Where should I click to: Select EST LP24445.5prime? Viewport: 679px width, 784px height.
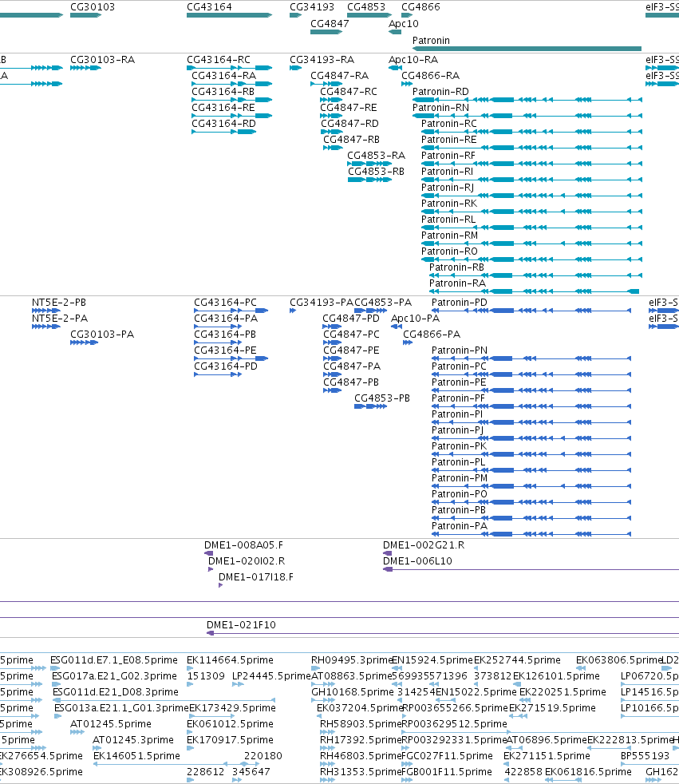[x=272, y=676]
